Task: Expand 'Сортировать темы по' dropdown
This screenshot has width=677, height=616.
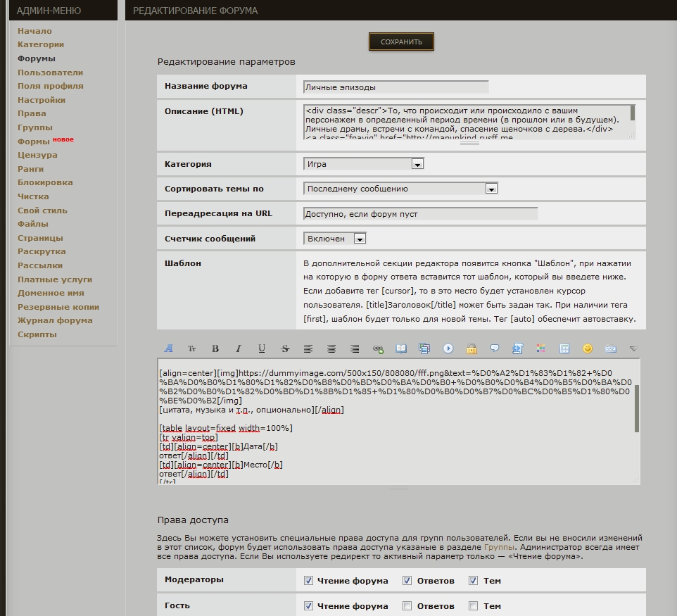Action: pyautogui.click(x=491, y=189)
